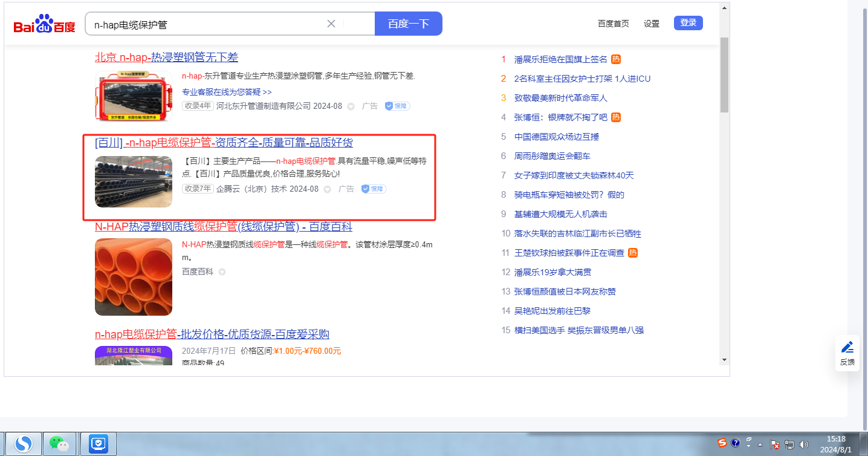Open the Sogou browser in the taskbar
This screenshot has height=456, width=868.
pos(24,445)
